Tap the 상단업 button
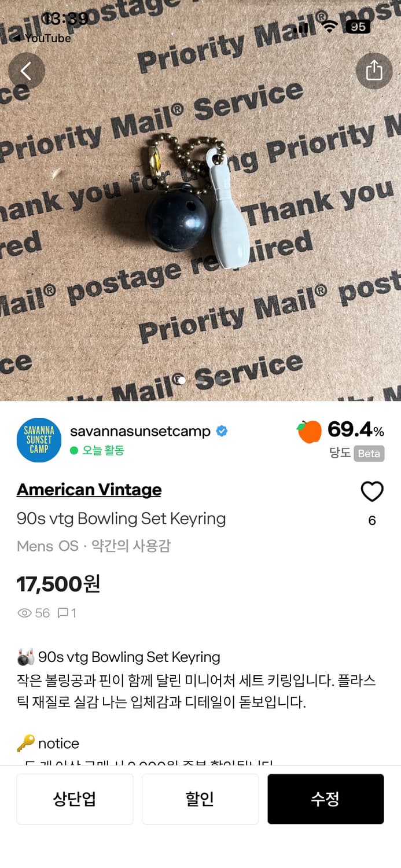The width and height of the screenshot is (401, 868). pyautogui.click(x=75, y=799)
